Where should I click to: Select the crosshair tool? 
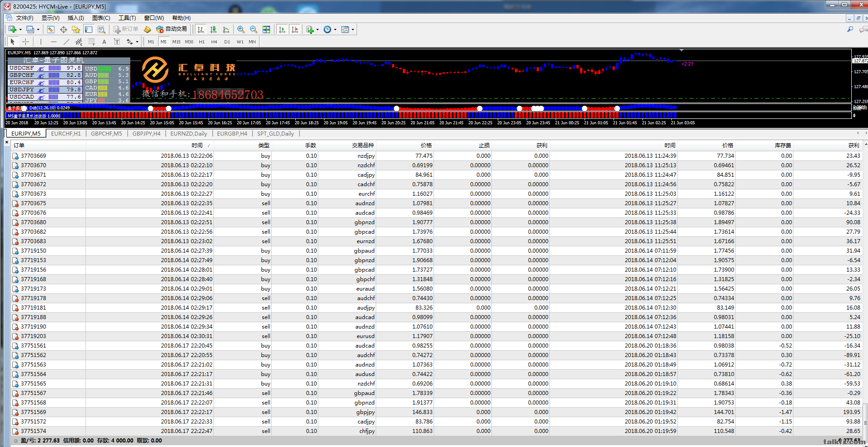pyautogui.click(x=25, y=42)
